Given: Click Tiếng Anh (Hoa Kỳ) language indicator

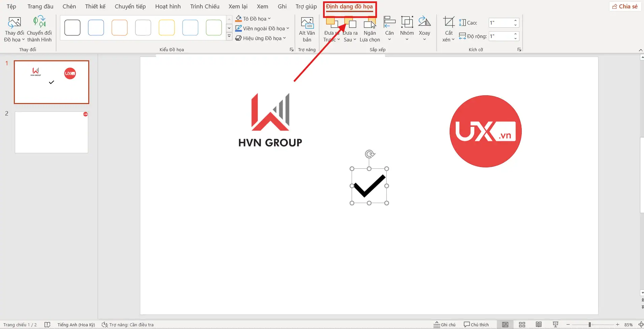Looking at the screenshot, I should click(76, 325).
